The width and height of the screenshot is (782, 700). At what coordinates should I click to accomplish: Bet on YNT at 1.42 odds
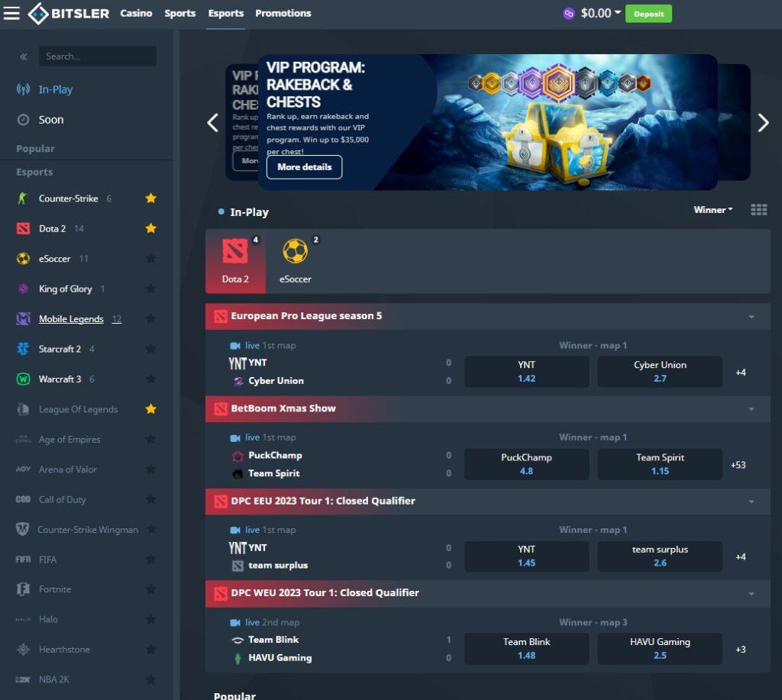click(527, 372)
